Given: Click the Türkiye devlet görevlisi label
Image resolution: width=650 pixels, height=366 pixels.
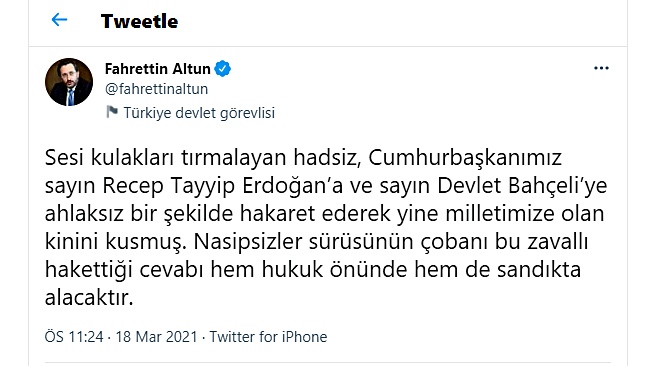Looking at the screenshot, I should [199, 113].
